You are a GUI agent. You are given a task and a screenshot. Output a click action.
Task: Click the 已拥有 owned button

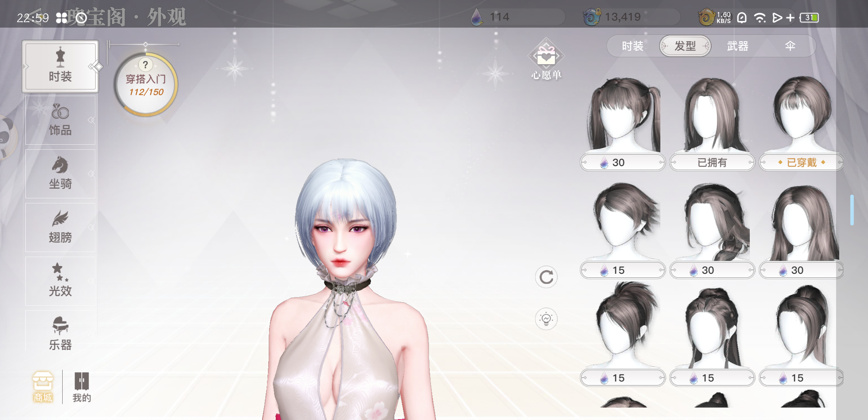click(712, 162)
